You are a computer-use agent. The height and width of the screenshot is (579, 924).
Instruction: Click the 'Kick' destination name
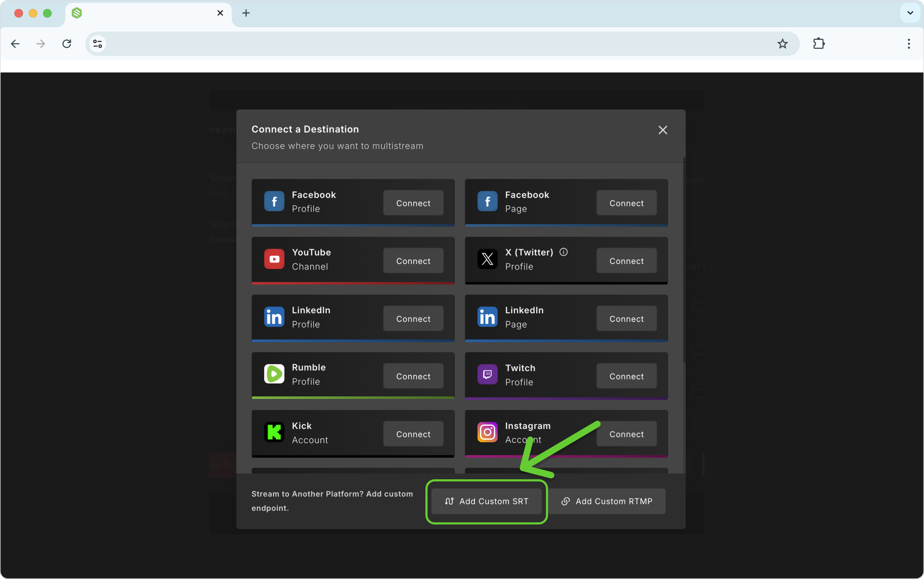point(302,426)
